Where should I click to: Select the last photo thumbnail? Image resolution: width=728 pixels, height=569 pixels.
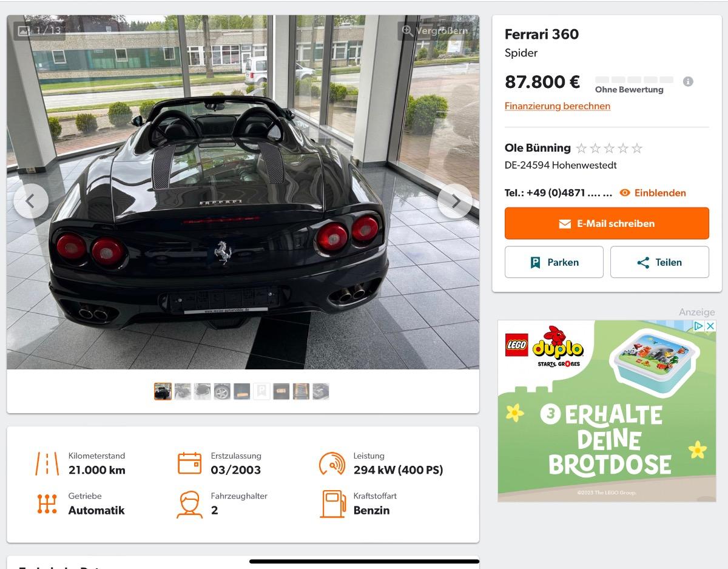click(320, 391)
